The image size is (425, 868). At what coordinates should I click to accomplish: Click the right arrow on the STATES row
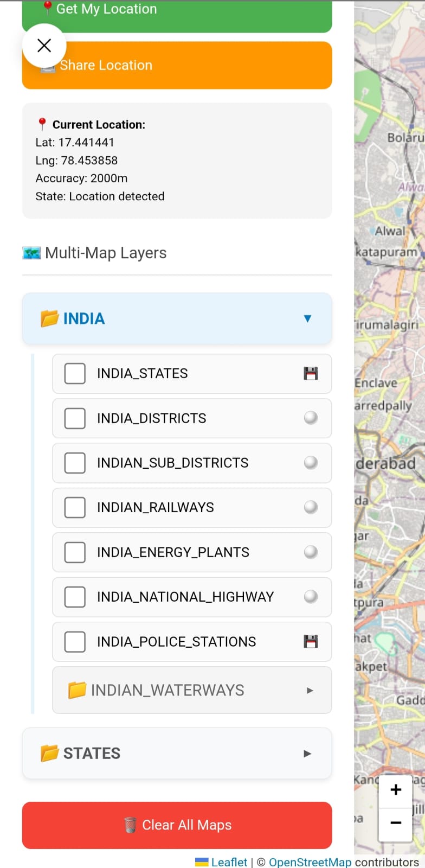[x=307, y=754]
